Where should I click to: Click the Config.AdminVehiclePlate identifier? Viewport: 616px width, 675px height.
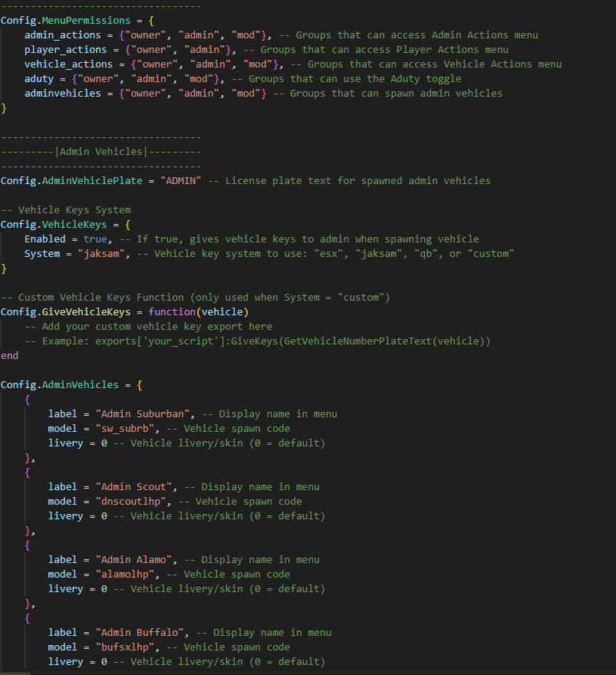71,181
